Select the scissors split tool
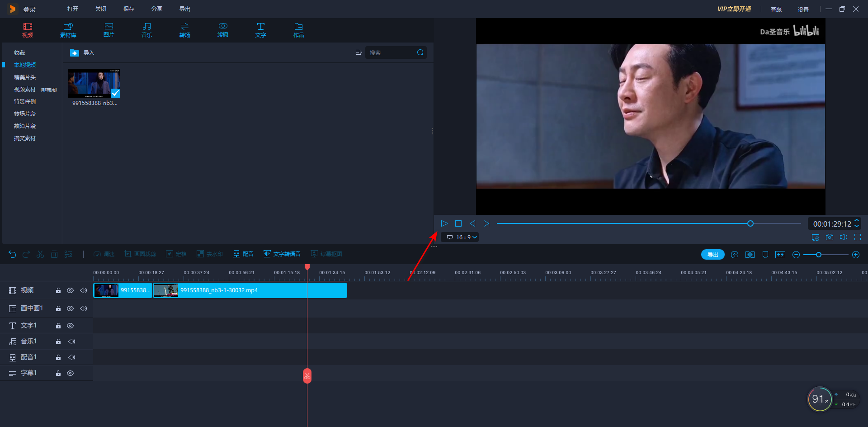The height and width of the screenshot is (427, 868). pos(40,254)
